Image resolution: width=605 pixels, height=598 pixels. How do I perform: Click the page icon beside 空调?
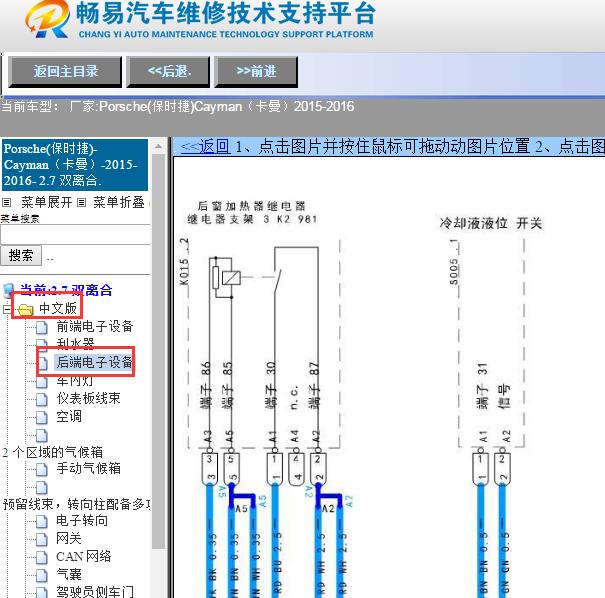pyautogui.click(x=42, y=418)
